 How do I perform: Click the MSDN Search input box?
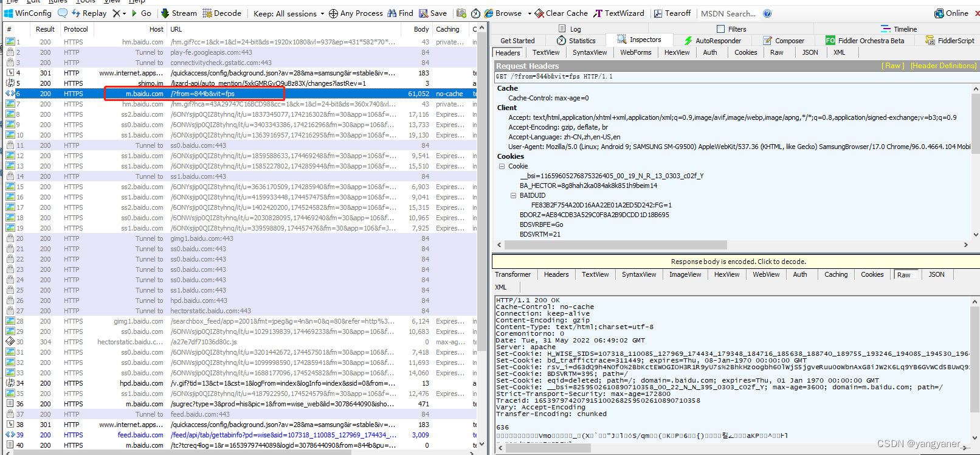point(728,13)
